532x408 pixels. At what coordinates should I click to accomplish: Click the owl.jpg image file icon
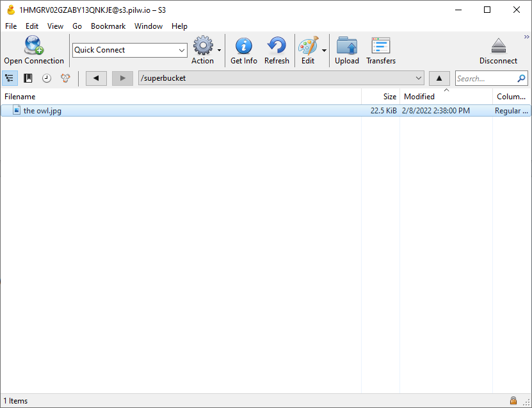pyautogui.click(x=16, y=110)
